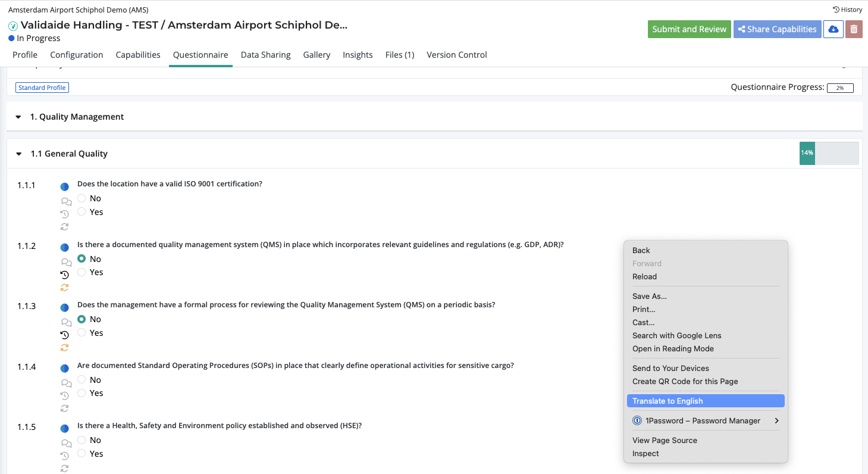Screen dimensions: 868x474
Task: Click blue half-circle status icon for question 1.1.4
Action: click(65, 369)
